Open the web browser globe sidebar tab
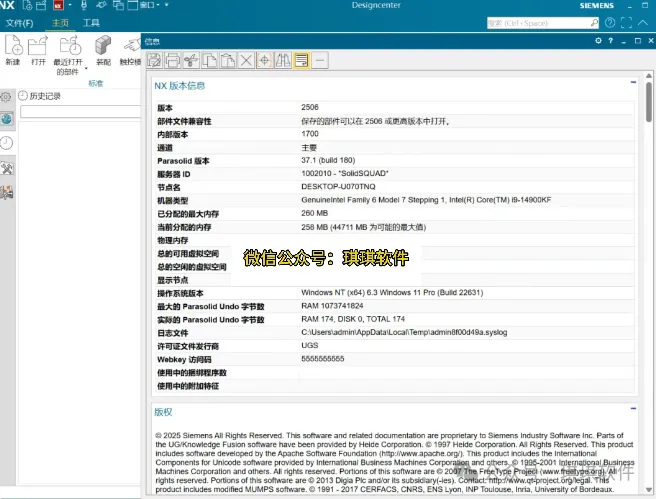The width and height of the screenshot is (656, 499). [7, 119]
